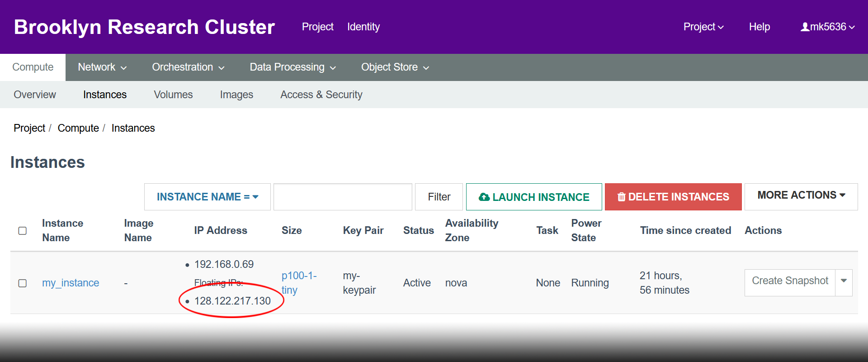Open the my_instance link
Viewport: 868px width, 362px height.
coord(71,283)
